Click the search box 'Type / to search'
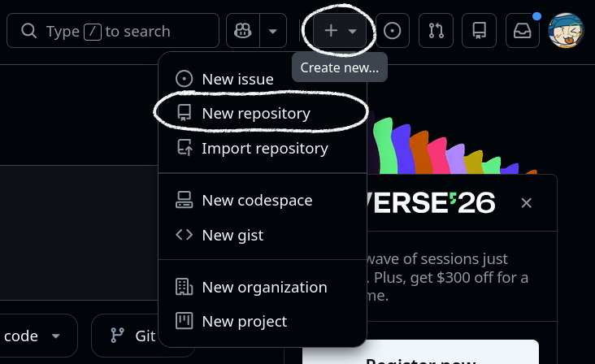 113,31
